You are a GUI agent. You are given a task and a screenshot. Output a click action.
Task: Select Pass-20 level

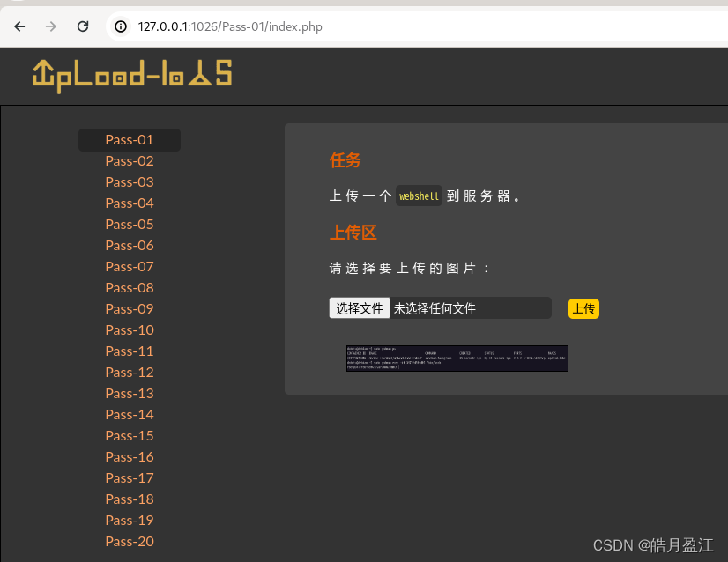tap(130, 542)
